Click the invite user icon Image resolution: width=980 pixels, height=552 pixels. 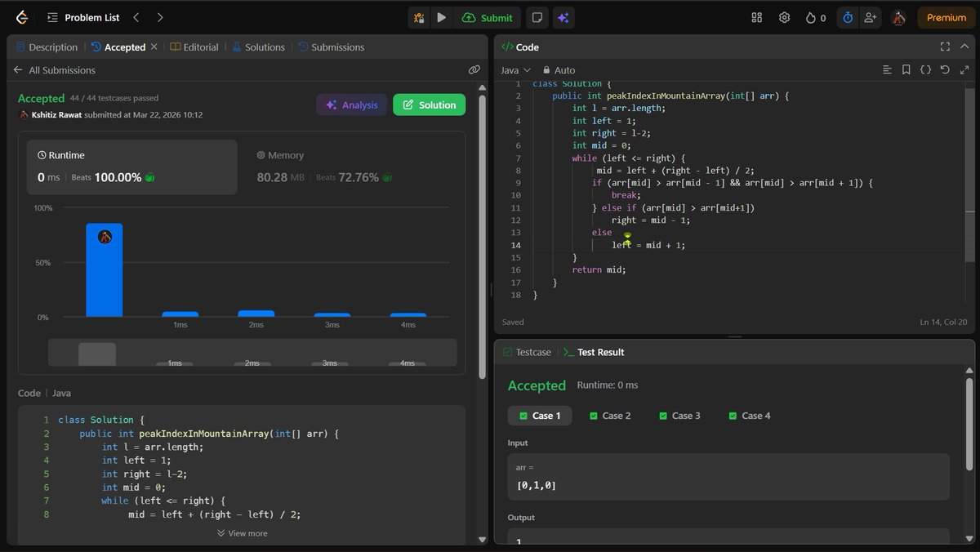click(870, 17)
